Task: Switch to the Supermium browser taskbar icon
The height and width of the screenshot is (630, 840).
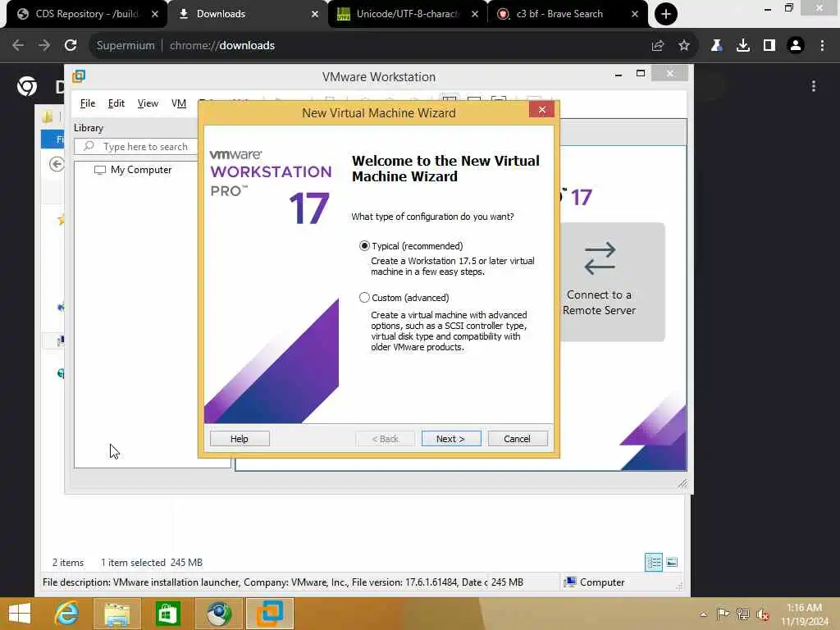Action: [x=218, y=614]
